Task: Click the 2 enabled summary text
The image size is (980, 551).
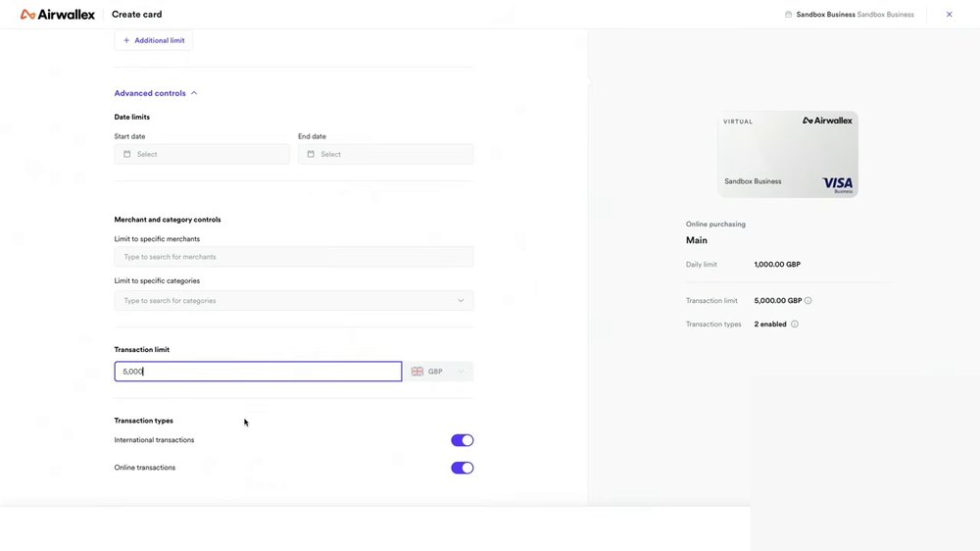Action: [770, 324]
